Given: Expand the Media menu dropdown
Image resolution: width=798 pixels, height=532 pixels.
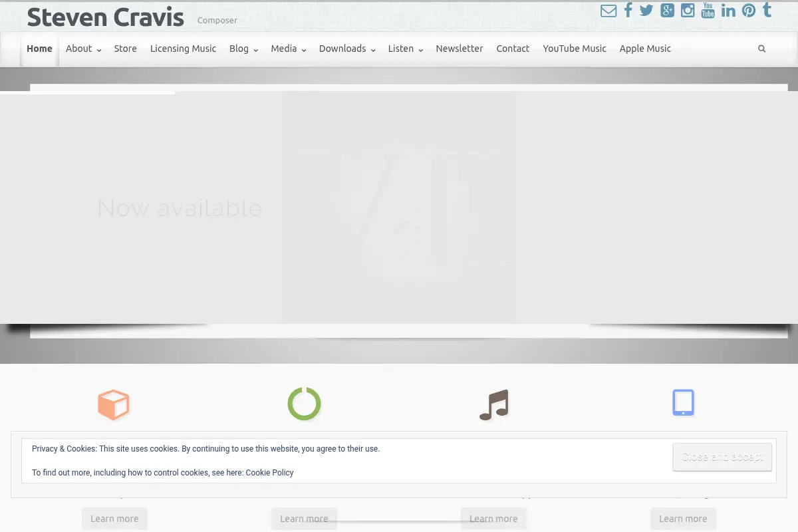Looking at the screenshot, I should point(289,49).
